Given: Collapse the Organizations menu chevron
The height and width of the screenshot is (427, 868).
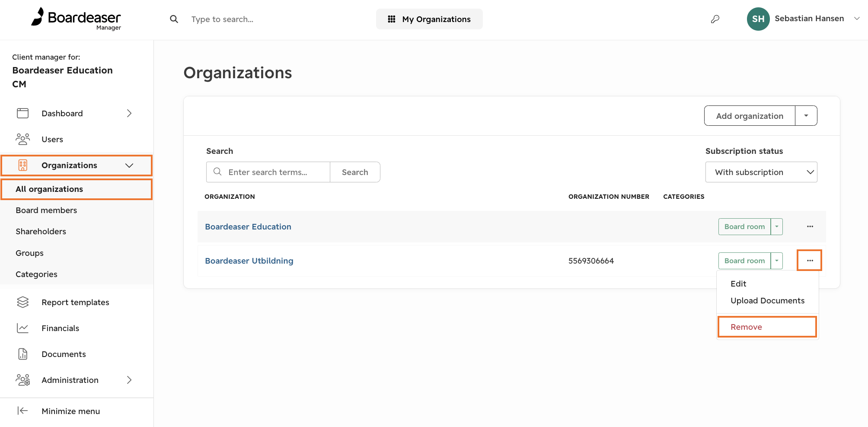Looking at the screenshot, I should [x=129, y=165].
